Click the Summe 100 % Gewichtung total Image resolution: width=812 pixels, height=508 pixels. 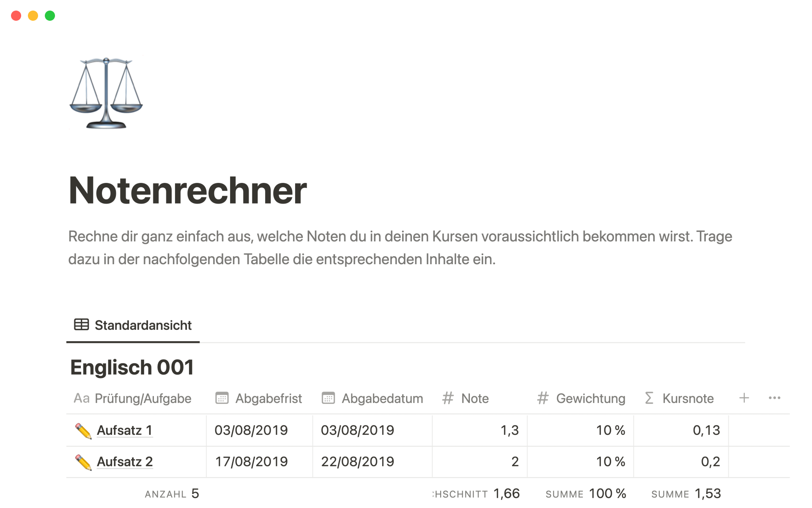pyautogui.click(x=586, y=494)
